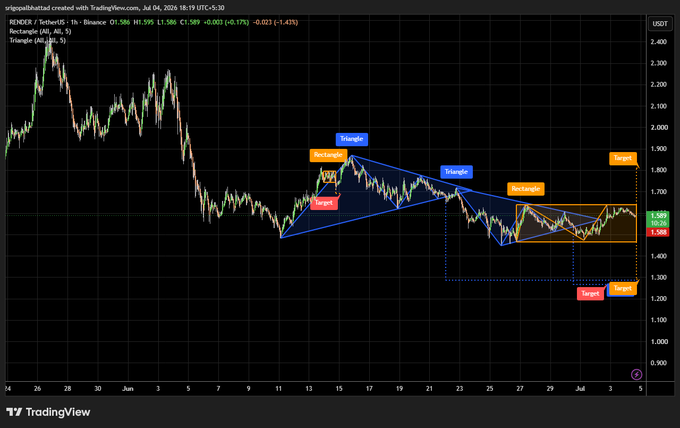Click the 28 date on time axis
Image resolution: width=680 pixels, height=428 pixels.
coord(67,389)
